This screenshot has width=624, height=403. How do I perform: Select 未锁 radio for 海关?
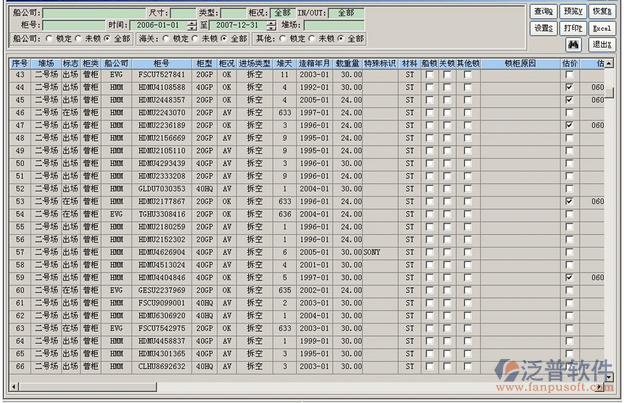coord(196,38)
